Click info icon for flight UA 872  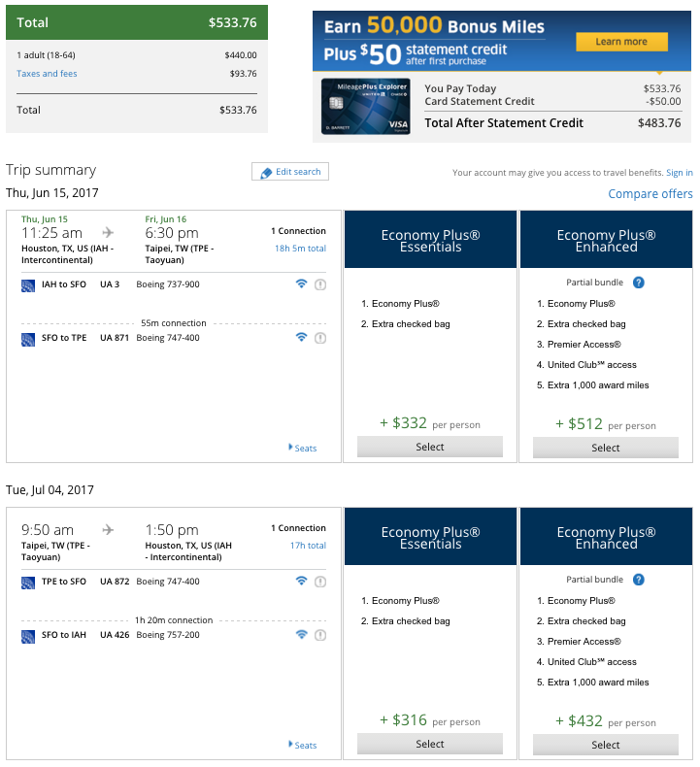coord(320,582)
